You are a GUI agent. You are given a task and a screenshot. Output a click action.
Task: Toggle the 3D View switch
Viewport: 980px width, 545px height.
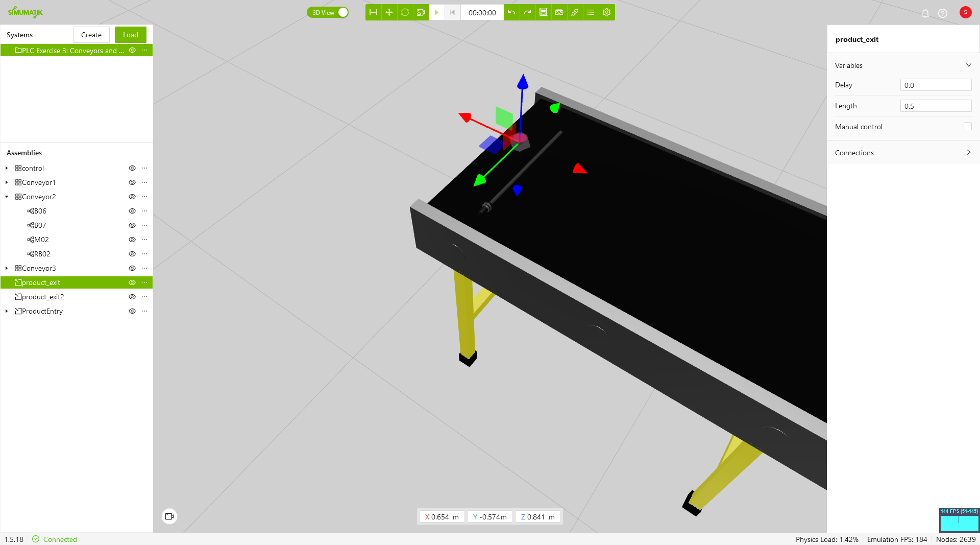click(328, 12)
